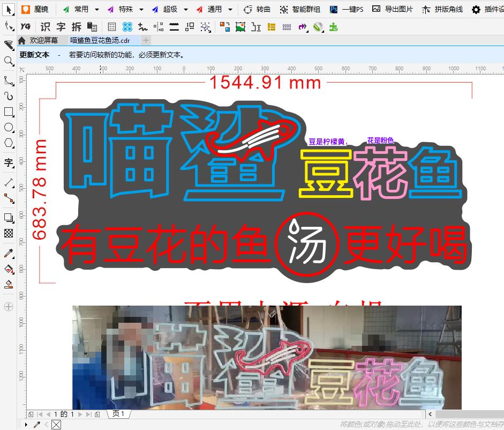Open the toolbox customize plus button
This screenshot has height=430, width=504.
(9, 307)
